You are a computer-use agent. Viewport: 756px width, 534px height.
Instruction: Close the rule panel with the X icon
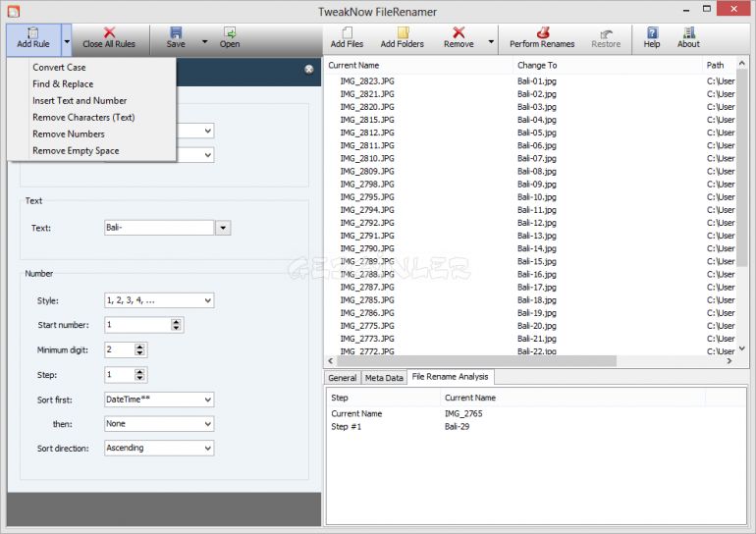coord(309,70)
